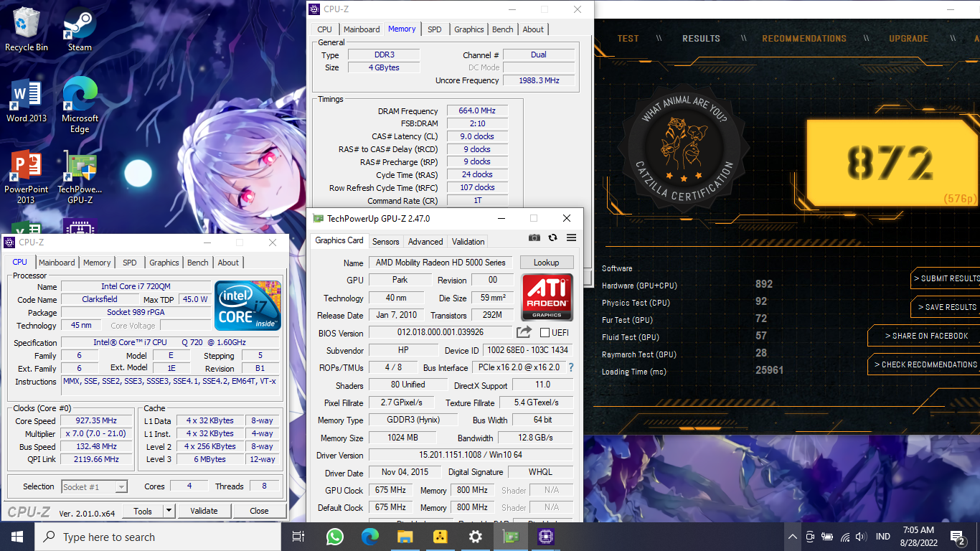This screenshot has height=551, width=980.
Task: Click the GPU-Z screenshot camera icon
Action: (534, 237)
